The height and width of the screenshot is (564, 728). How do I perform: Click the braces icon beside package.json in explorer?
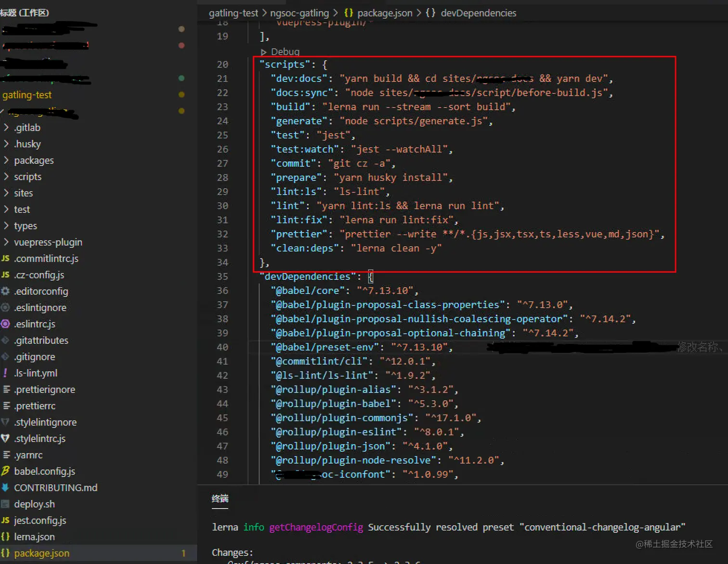click(x=5, y=553)
